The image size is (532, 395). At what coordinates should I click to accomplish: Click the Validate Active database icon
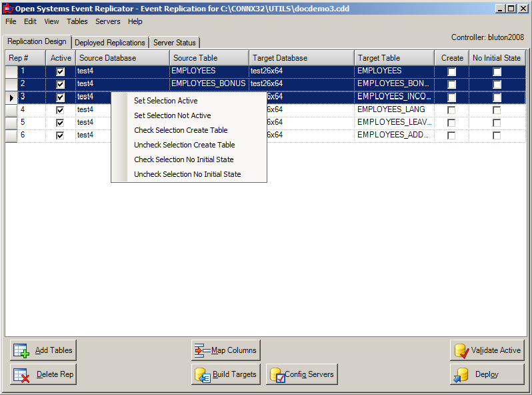point(462,350)
